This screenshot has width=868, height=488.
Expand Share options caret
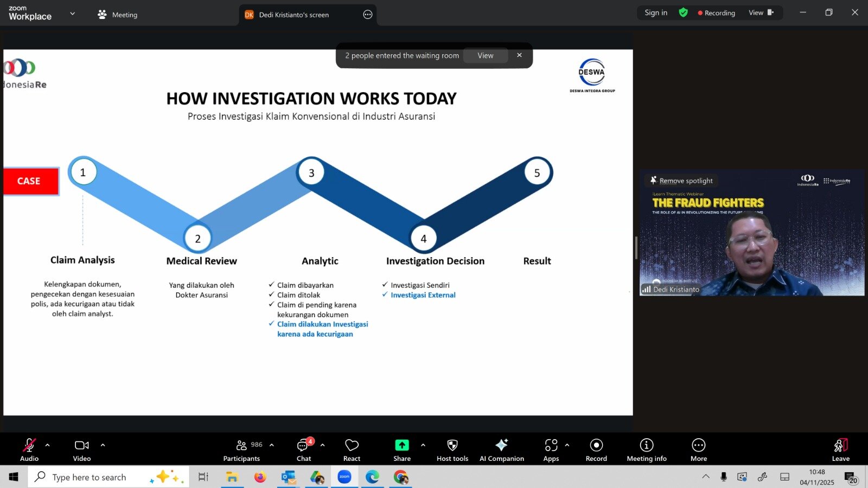pyautogui.click(x=423, y=445)
